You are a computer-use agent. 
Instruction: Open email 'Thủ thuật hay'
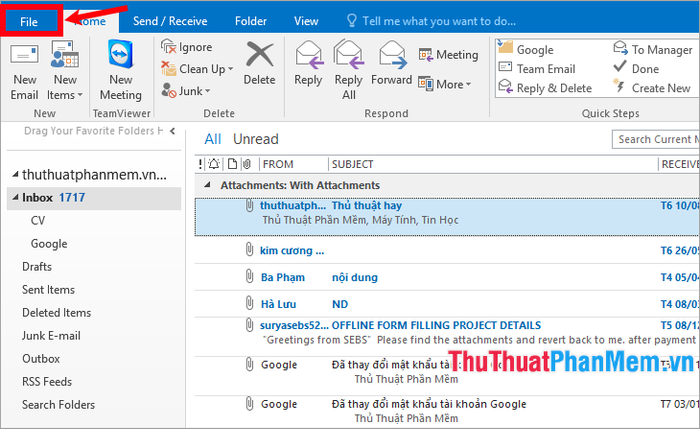pos(447,217)
